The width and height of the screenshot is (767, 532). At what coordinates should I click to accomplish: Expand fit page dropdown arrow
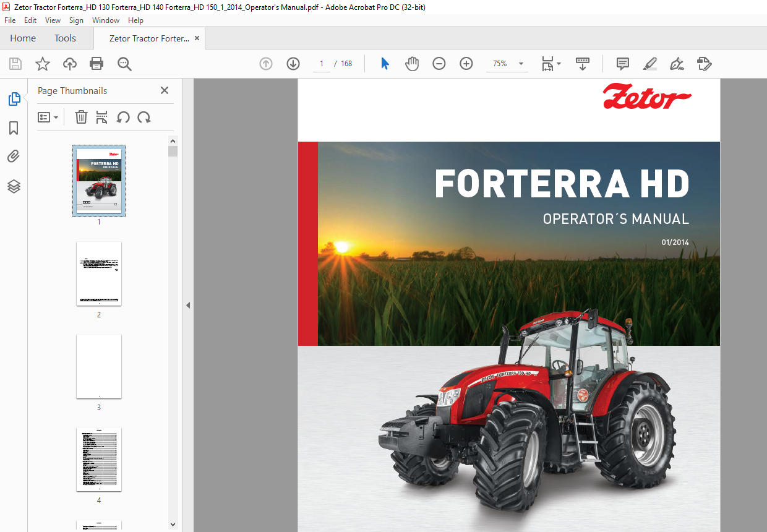pos(559,64)
